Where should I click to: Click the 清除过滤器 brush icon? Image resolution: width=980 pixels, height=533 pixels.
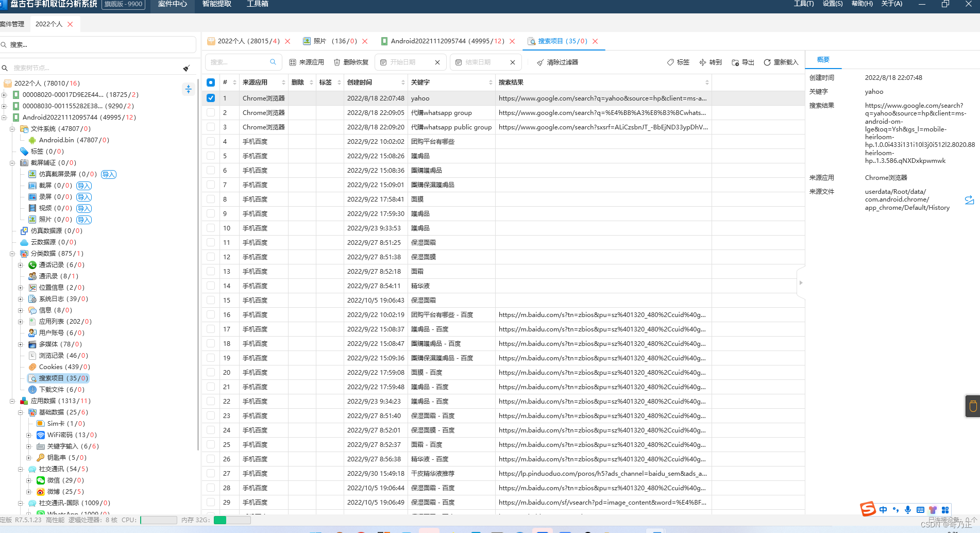[540, 62]
